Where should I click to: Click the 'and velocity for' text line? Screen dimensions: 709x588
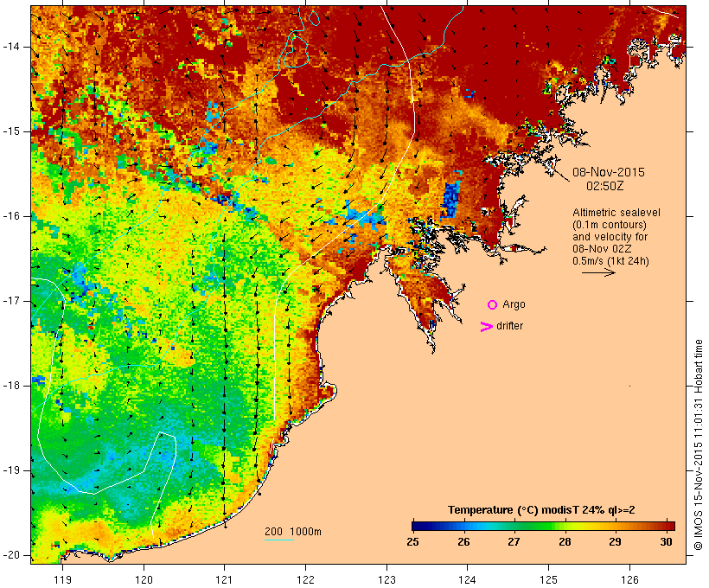point(610,237)
